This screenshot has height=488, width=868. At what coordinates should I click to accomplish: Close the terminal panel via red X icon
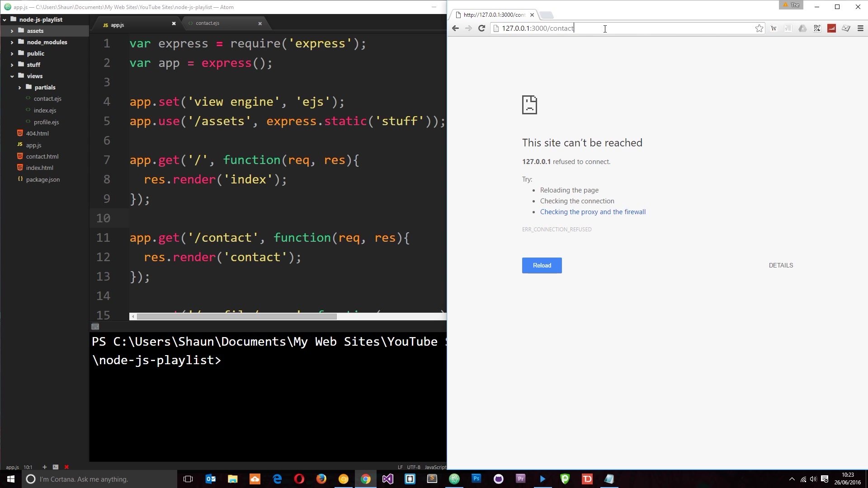coord(66,467)
